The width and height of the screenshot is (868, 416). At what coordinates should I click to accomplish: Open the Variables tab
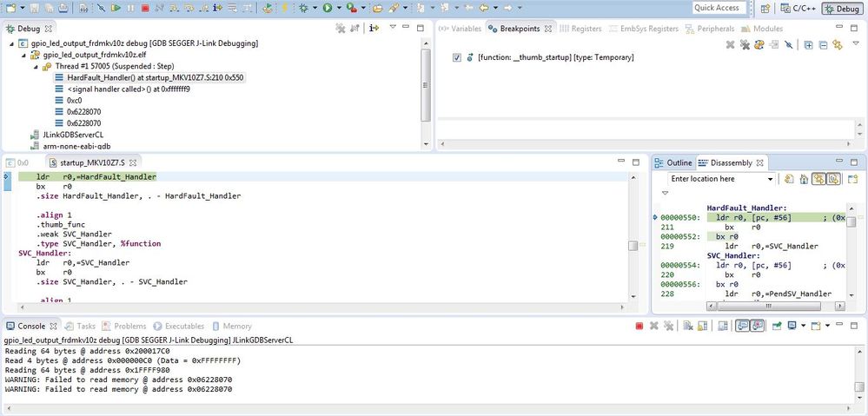pyautogui.click(x=460, y=29)
